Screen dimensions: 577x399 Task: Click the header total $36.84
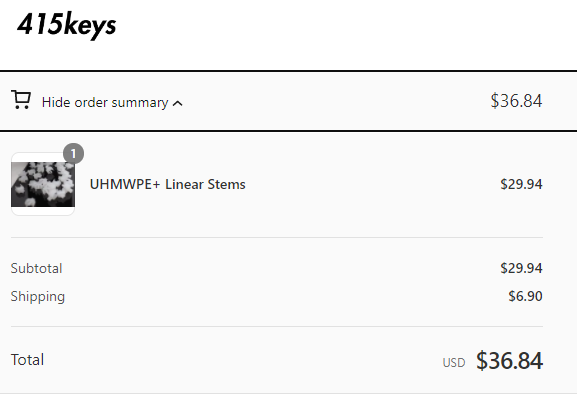[x=516, y=101]
